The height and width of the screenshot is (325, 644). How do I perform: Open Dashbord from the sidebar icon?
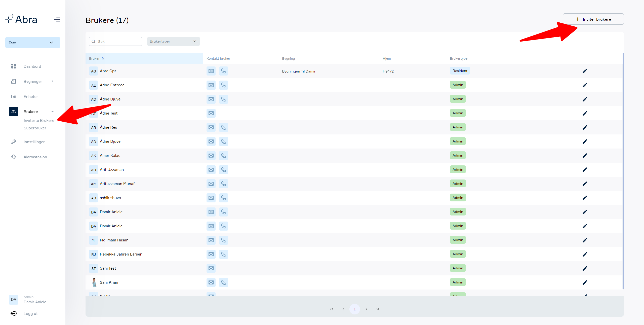pos(14,66)
